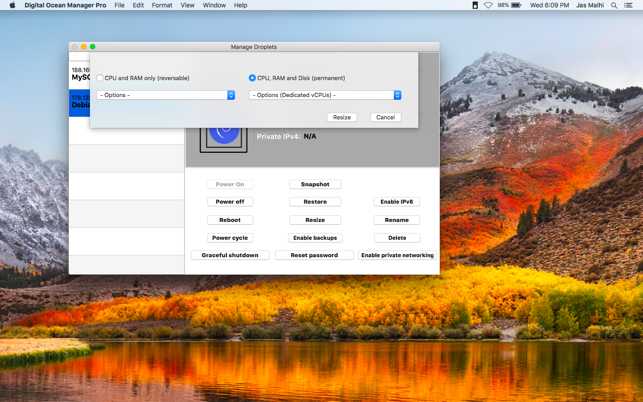The height and width of the screenshot is (402, 643).
Task: Open the Options (Dedicated vCPUs) dropdown
Action: click(325, 95)
